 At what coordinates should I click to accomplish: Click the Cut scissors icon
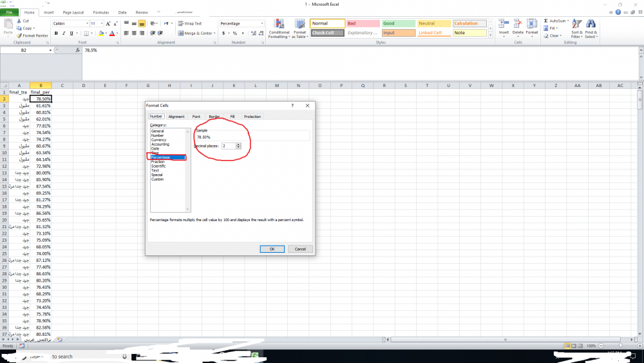[19, 21]
